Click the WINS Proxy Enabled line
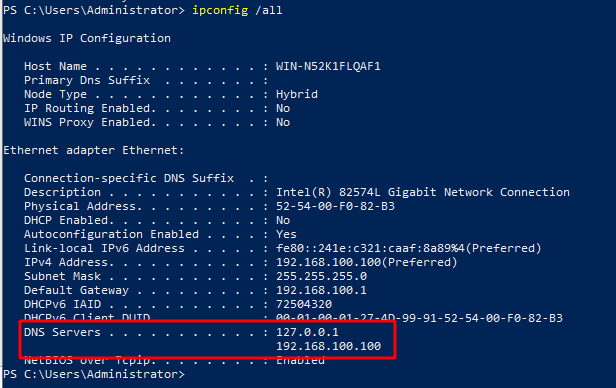Image resolution: width=616 pixels, height=388 pixels. [x=157, y=122]
